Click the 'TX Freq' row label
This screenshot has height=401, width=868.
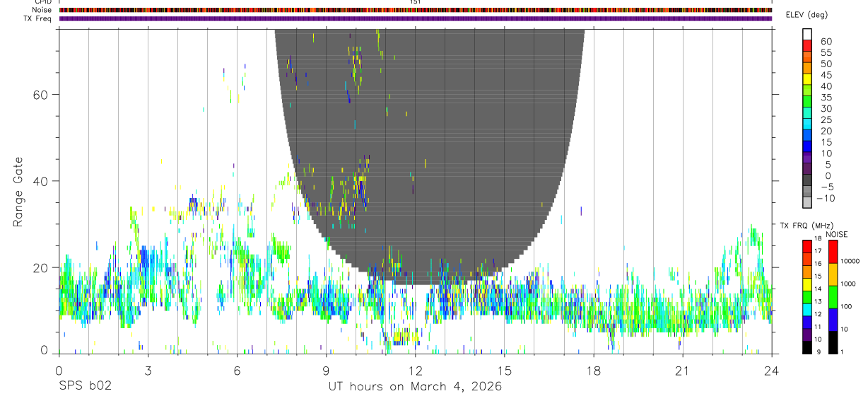point(39,18)
